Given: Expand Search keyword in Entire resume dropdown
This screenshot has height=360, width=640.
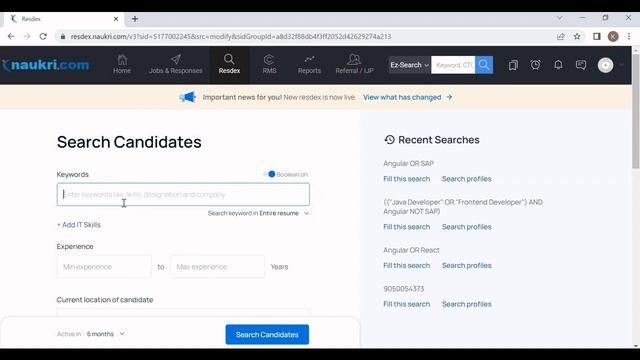Looking at the screenshot, I should coord(258,213).
